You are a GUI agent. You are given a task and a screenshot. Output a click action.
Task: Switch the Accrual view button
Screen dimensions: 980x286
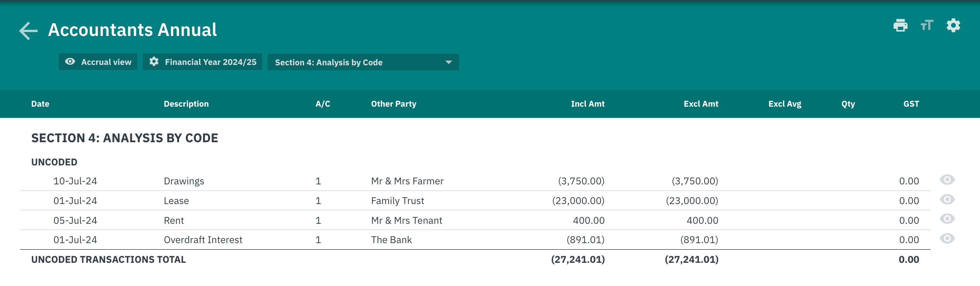(x=98, y=62)
